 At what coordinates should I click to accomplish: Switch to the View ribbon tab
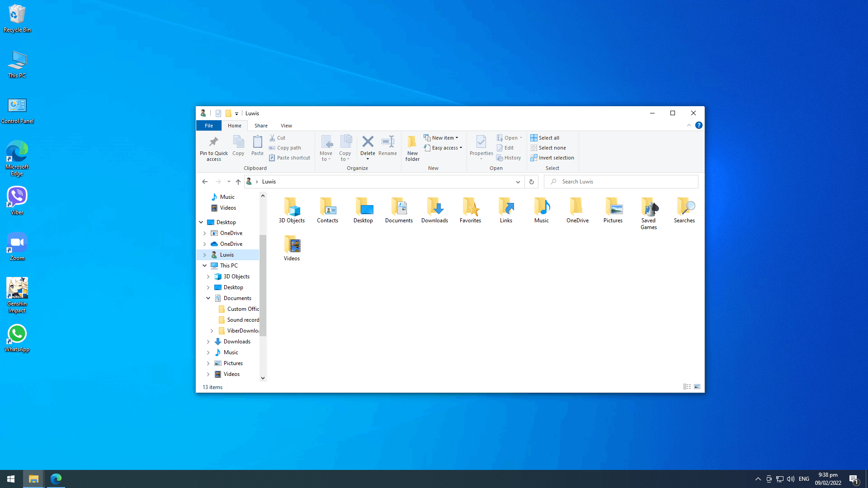286,126
